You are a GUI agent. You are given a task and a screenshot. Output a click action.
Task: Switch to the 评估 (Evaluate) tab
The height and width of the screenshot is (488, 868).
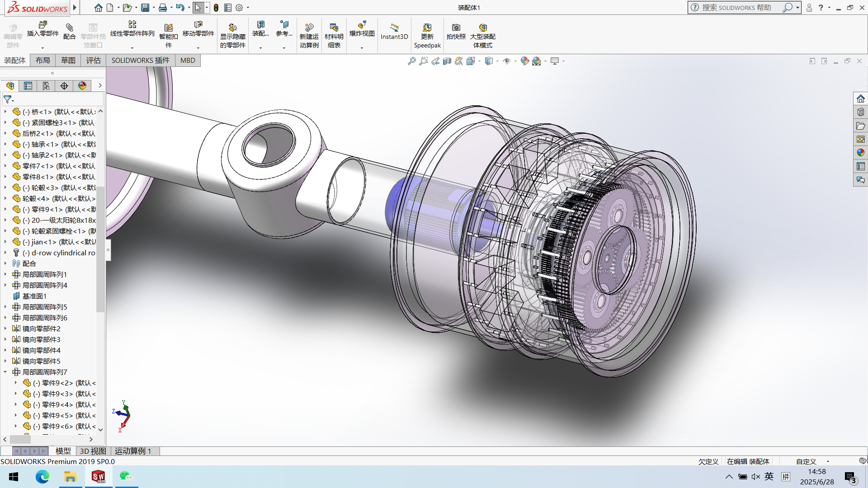[x=93, y=61]
